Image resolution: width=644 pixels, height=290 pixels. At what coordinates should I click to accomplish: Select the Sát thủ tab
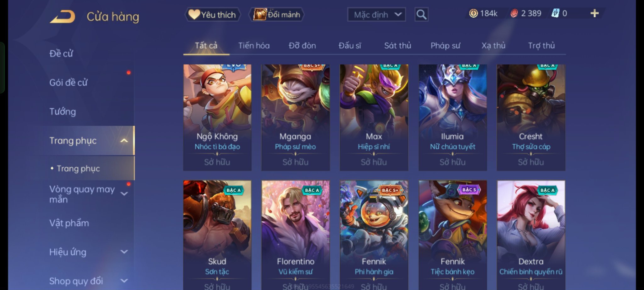[x=397, y=46]
